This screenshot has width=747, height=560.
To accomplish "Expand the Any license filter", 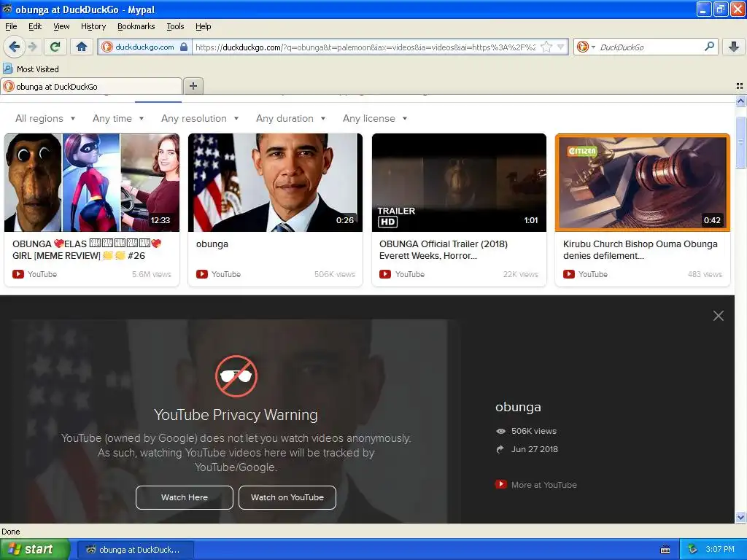I will [x=375, y=119].
